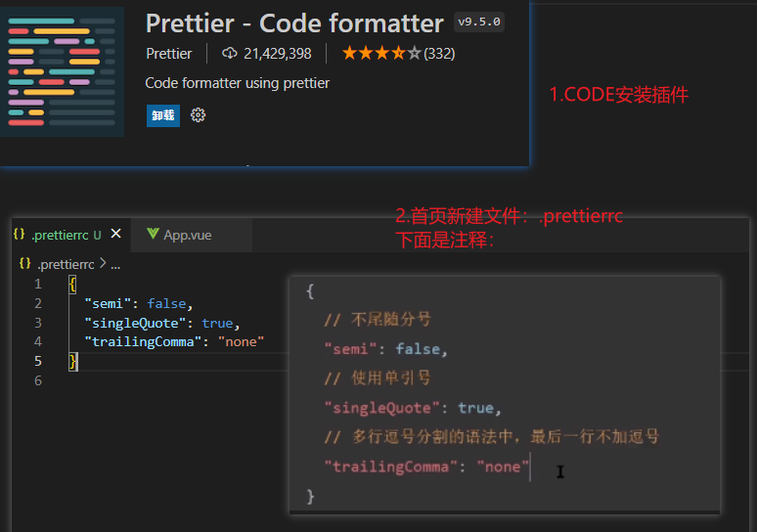757x532 pixels.
Task: Switch to the App.vue tab
Action: 191,235
